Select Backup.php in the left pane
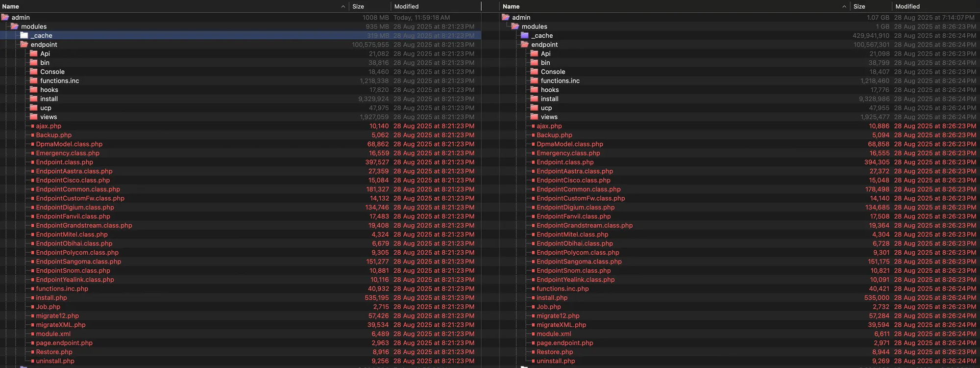This screenshot has height=368, width=980. tap(53, 135)
